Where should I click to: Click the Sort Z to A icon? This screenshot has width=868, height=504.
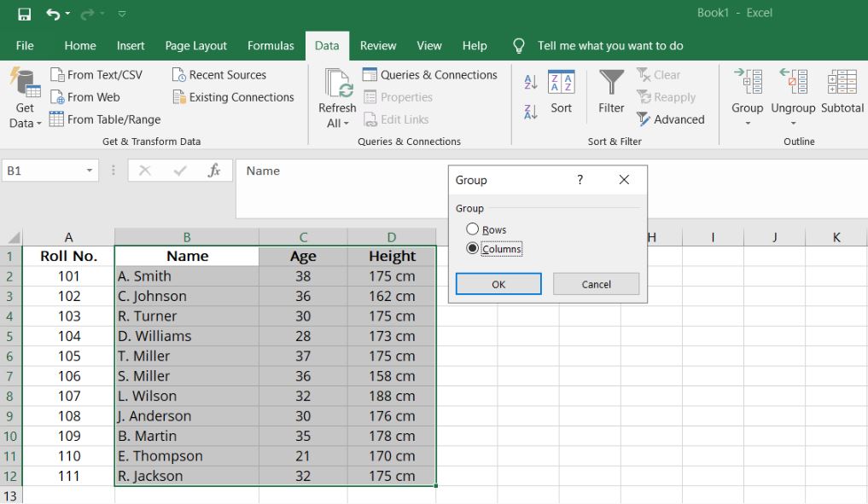point(530,113)
